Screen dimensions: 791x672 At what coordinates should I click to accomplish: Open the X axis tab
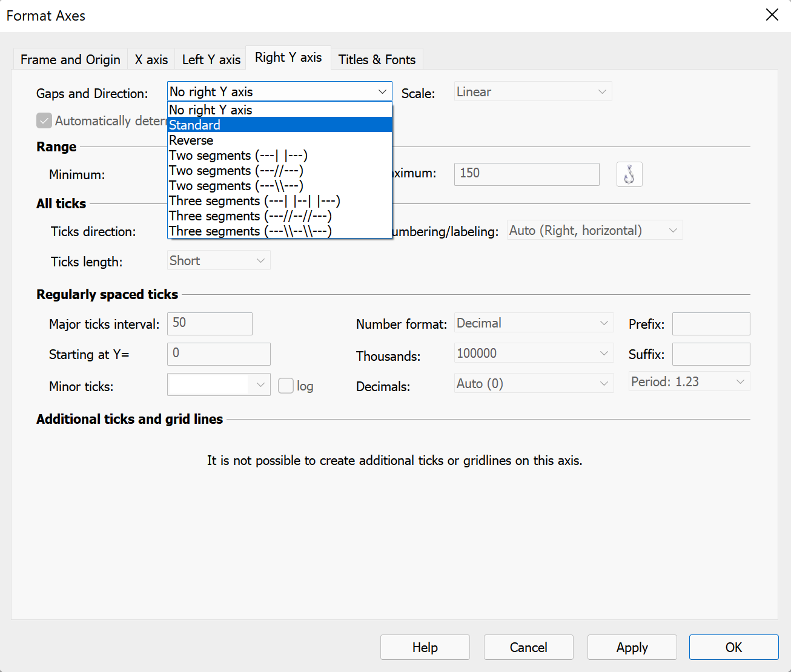tap(151, 59)
